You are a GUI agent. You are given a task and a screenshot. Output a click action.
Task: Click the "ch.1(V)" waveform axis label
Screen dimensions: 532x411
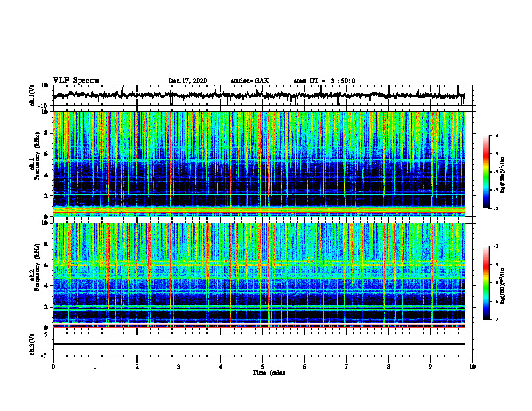tap(32, 95)
